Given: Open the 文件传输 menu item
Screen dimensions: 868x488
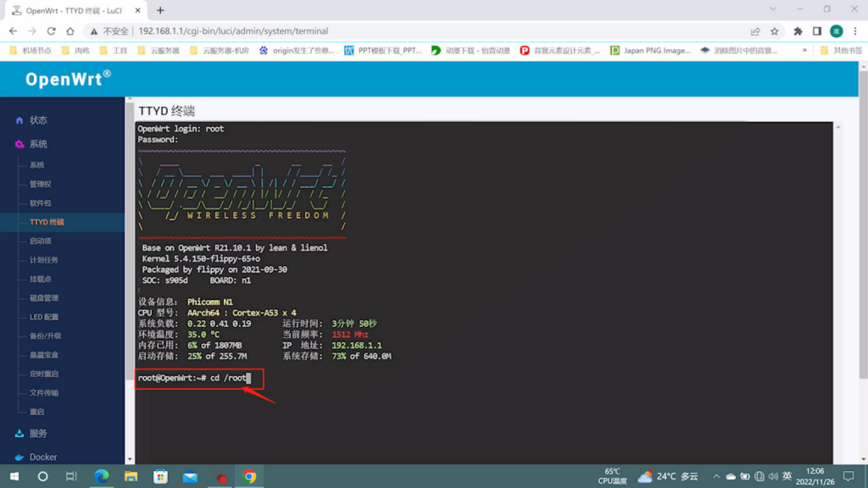Looking at the screenshot, I should point(44,393).
